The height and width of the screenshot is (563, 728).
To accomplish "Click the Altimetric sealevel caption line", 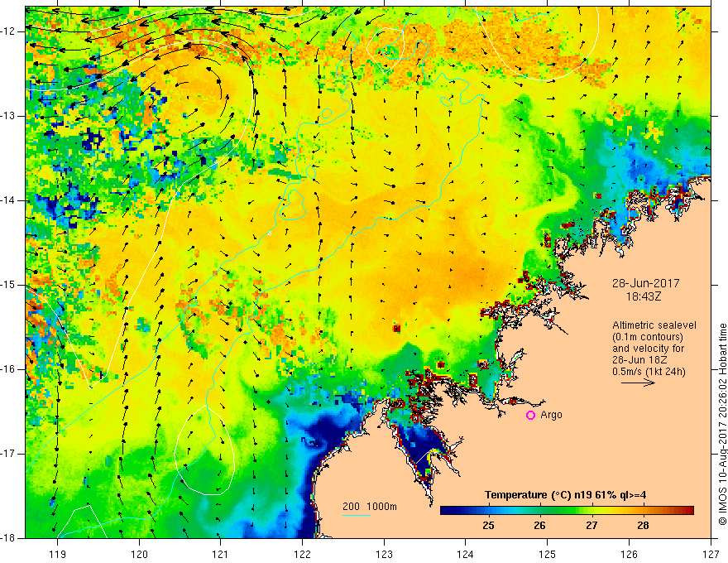I will coord(654,325).
